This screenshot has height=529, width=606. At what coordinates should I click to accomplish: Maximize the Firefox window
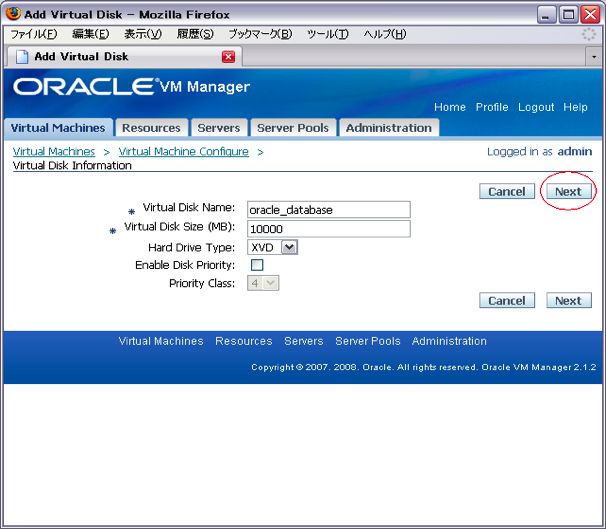(x=569, y=15)
